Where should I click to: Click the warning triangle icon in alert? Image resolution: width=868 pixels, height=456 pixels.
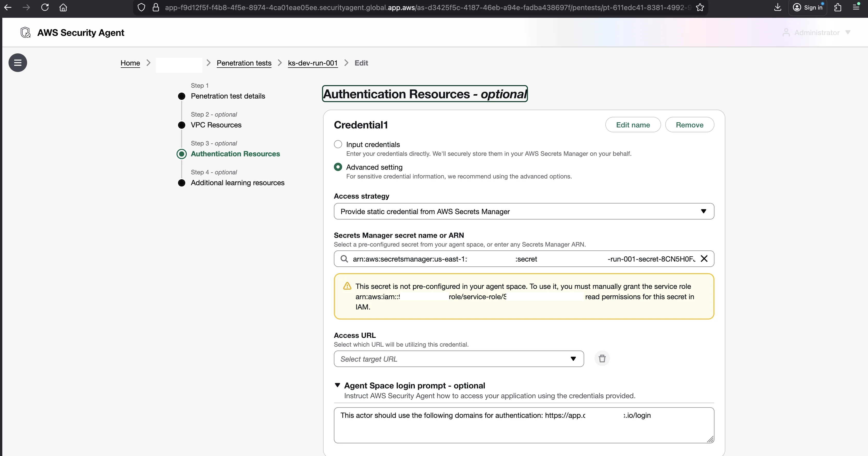[x=347, y=286]
